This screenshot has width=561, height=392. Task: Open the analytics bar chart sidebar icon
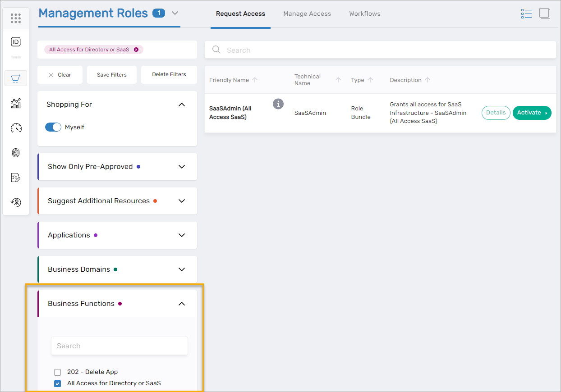pos(16,103)
